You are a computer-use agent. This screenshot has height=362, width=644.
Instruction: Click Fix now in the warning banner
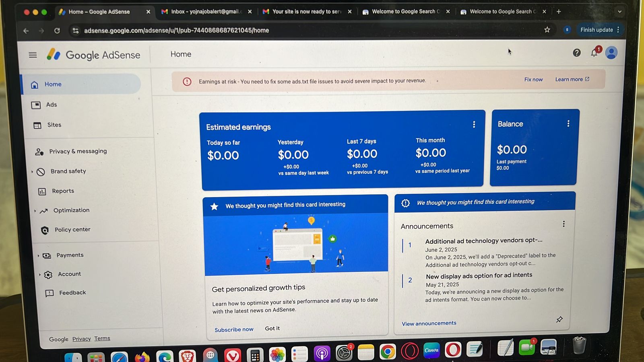(533, 80)
